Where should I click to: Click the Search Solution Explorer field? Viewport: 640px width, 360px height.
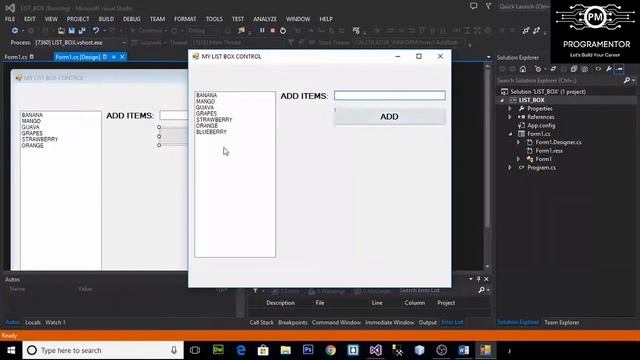pos(559,80)
